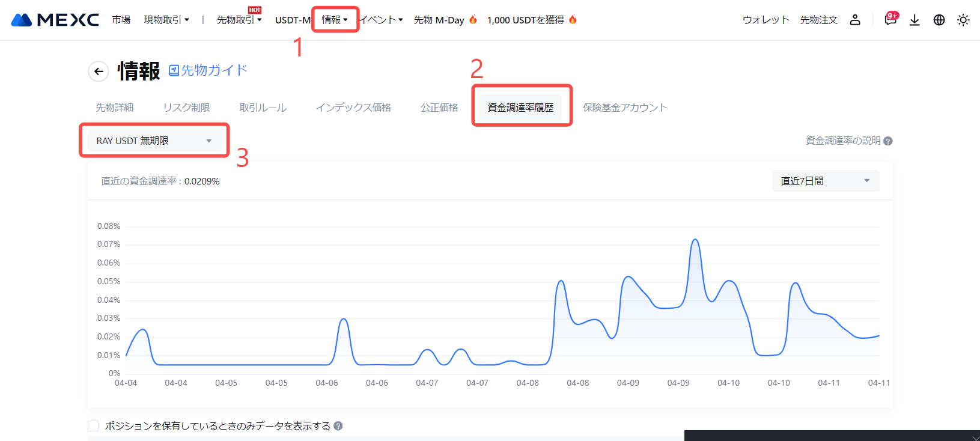Click the ウォレット link

765,20
